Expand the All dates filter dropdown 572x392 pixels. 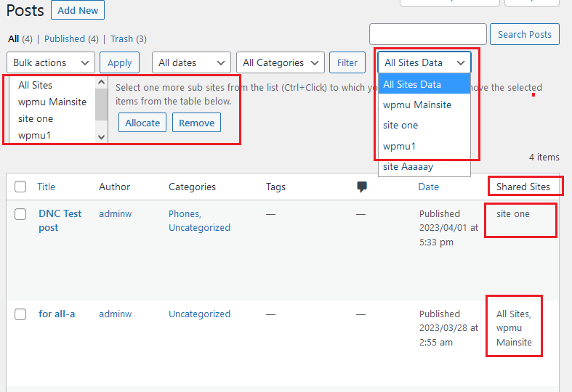click(191, 62)
